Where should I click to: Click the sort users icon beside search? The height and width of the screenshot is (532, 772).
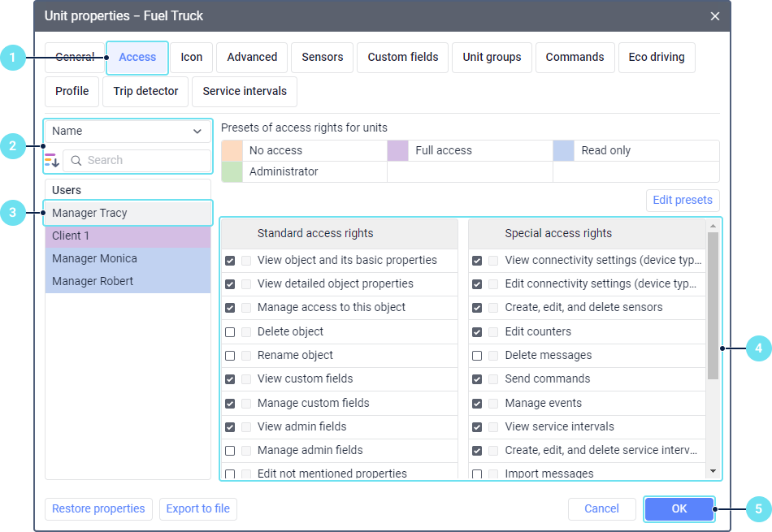coord(52,161)
